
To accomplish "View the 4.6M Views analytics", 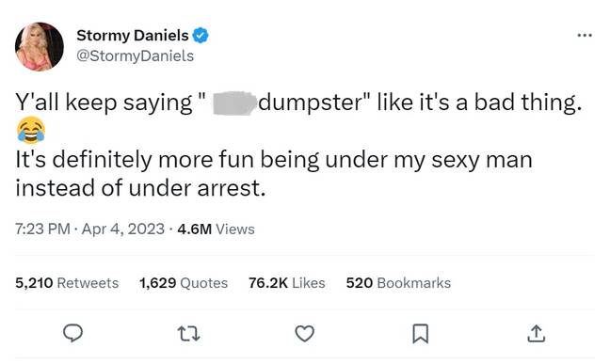I will pos(216,229).
